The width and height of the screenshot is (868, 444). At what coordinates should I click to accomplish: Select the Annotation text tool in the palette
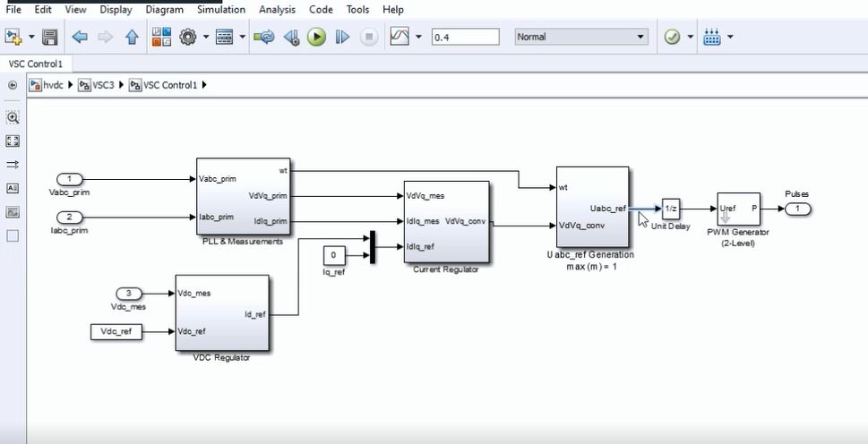13,189
